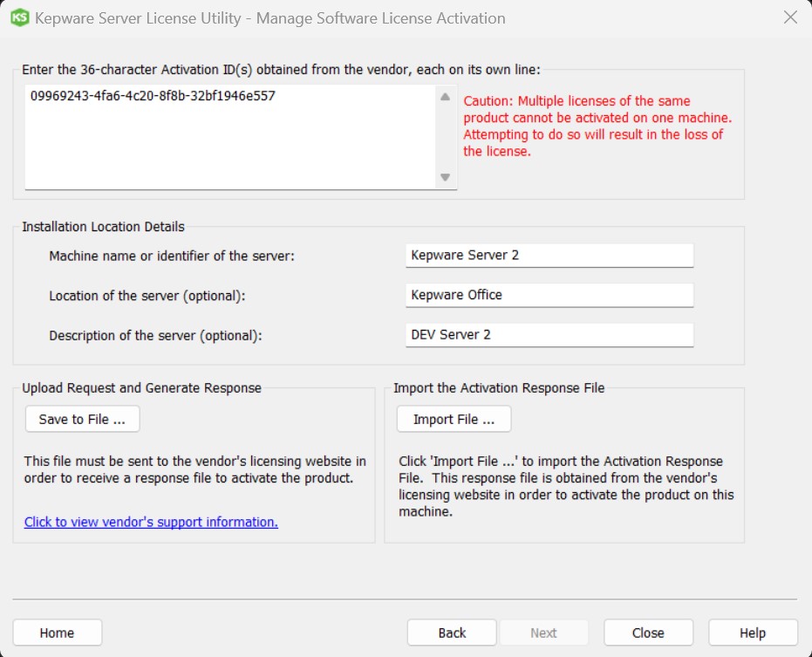Go to the Home page button

pyautogui.click(x=58, y=633)
